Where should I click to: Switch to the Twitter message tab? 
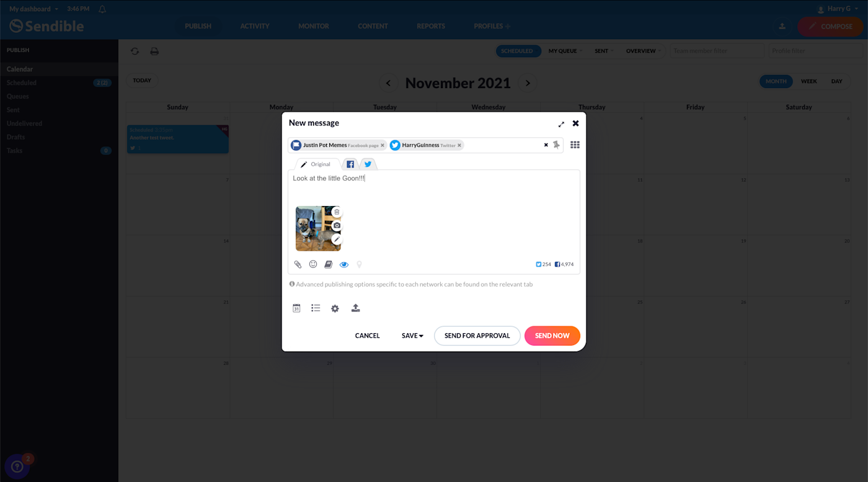(368, 164)
